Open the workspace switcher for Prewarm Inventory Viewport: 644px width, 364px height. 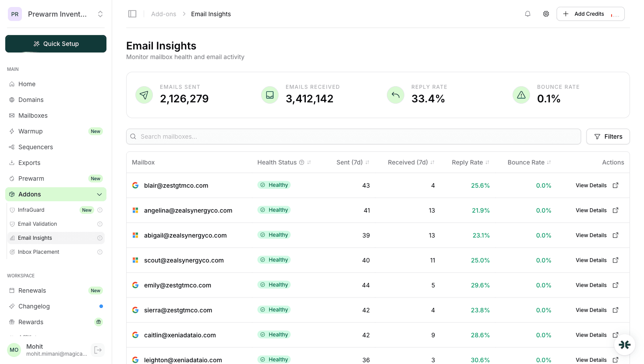tap(100, 14)
